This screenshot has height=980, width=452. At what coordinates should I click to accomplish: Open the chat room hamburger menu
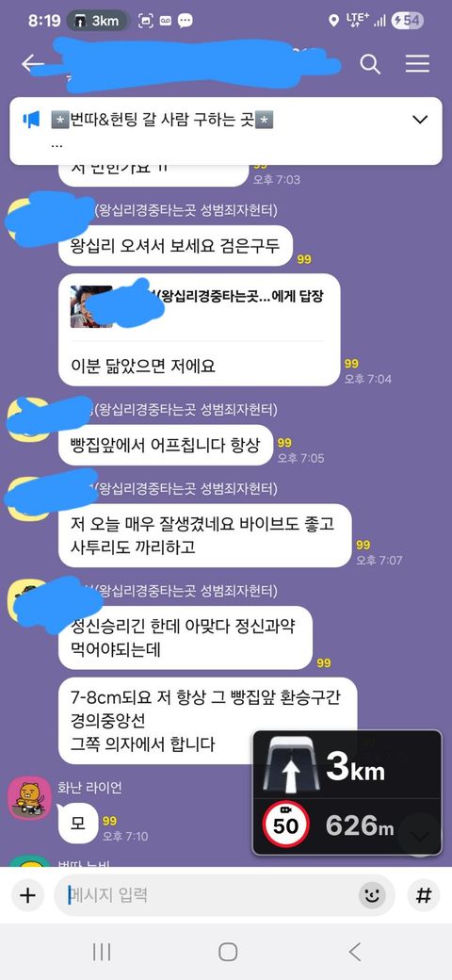[418, 64]
